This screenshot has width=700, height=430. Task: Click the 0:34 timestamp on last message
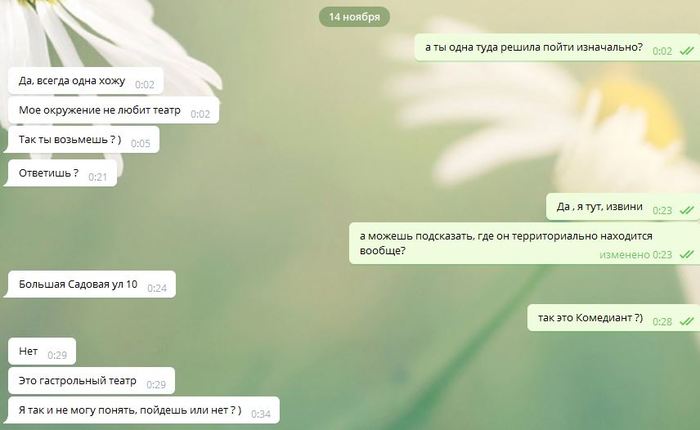[x=261, y=414]
